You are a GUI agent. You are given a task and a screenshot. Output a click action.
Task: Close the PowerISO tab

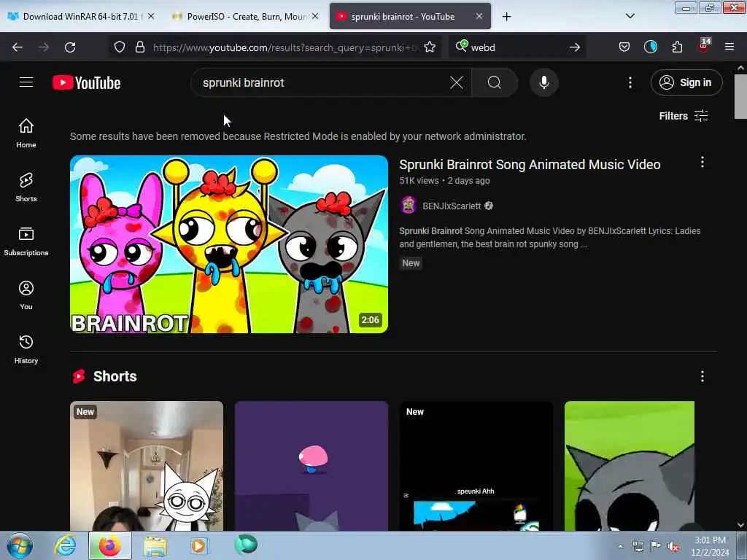pos(315,16)
